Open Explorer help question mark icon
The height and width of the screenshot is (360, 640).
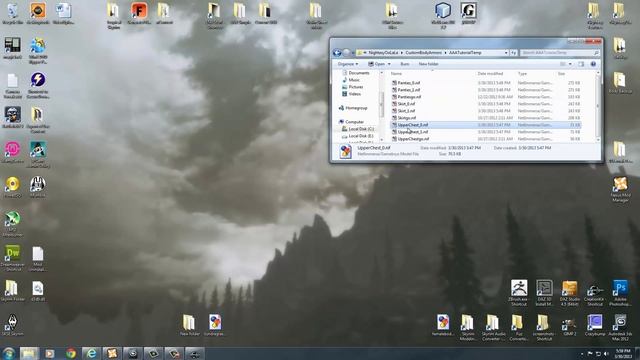click(593, 64)
